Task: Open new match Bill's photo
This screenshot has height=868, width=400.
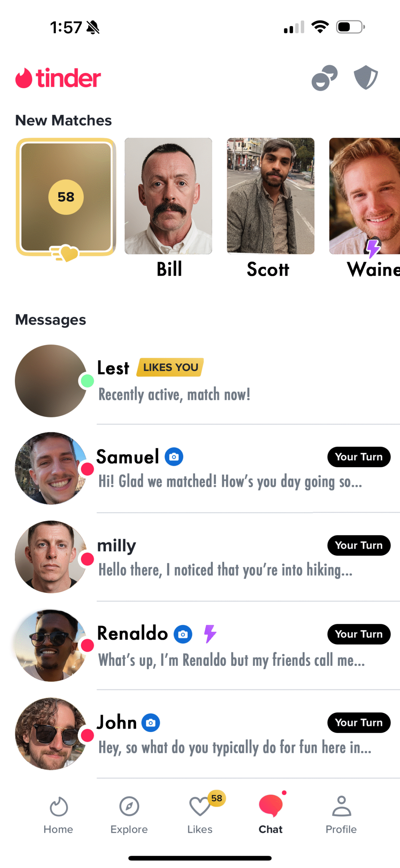Action: (168, 196)
